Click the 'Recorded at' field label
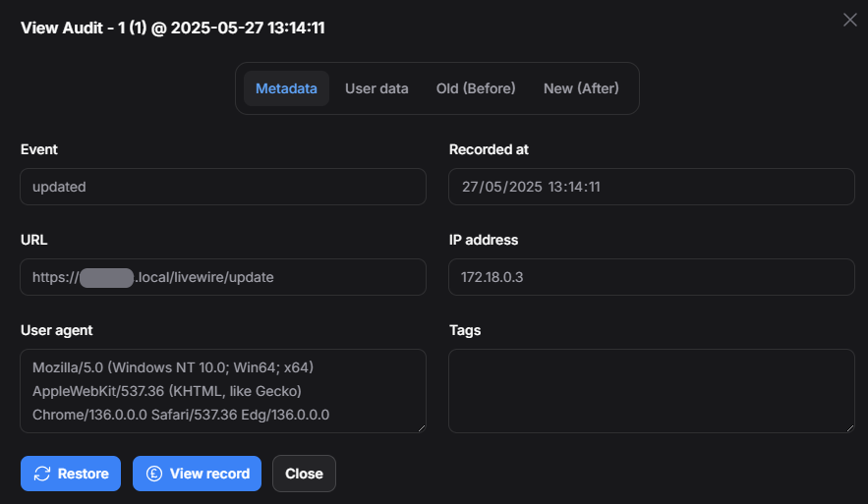The width and height of the screenshot is (868, 504). (489, 149)
